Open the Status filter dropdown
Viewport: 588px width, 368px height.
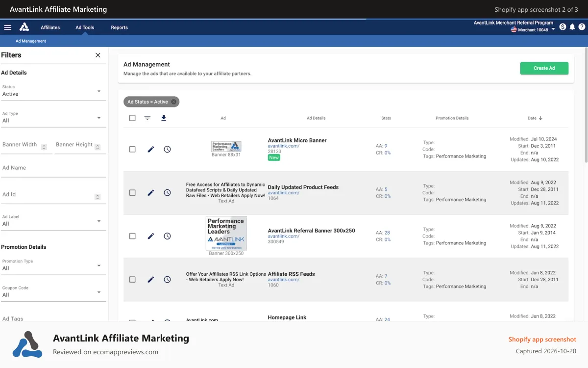(53, 91)
